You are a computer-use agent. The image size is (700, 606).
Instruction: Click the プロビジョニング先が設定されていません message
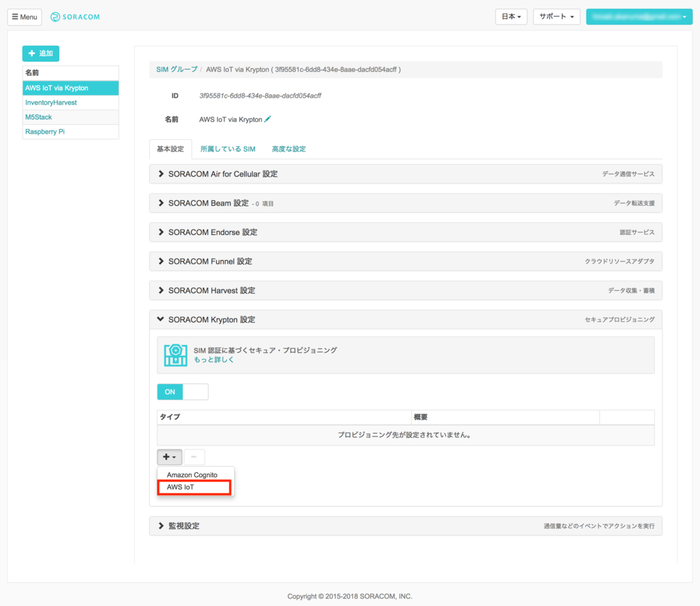[x=405, y=435]
